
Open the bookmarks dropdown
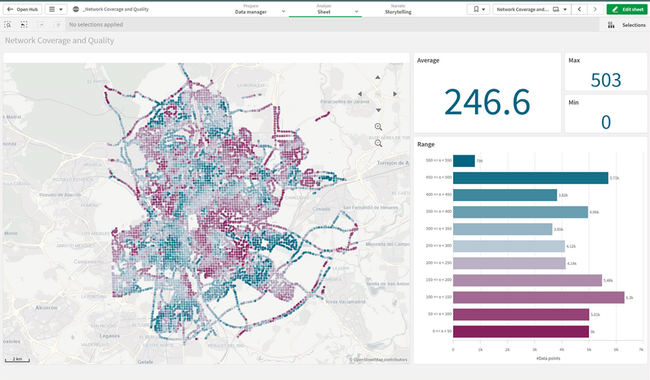click(x=479, y=9)
